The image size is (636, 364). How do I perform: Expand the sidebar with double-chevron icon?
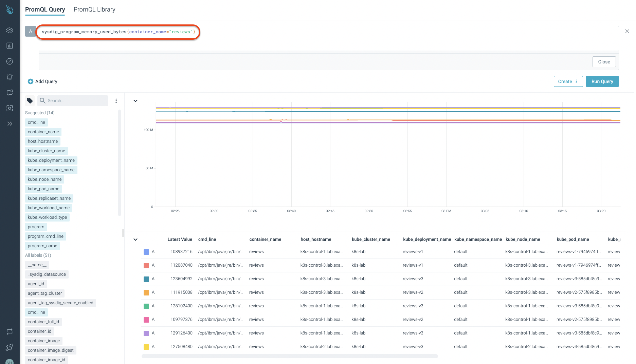coord(10,124)
